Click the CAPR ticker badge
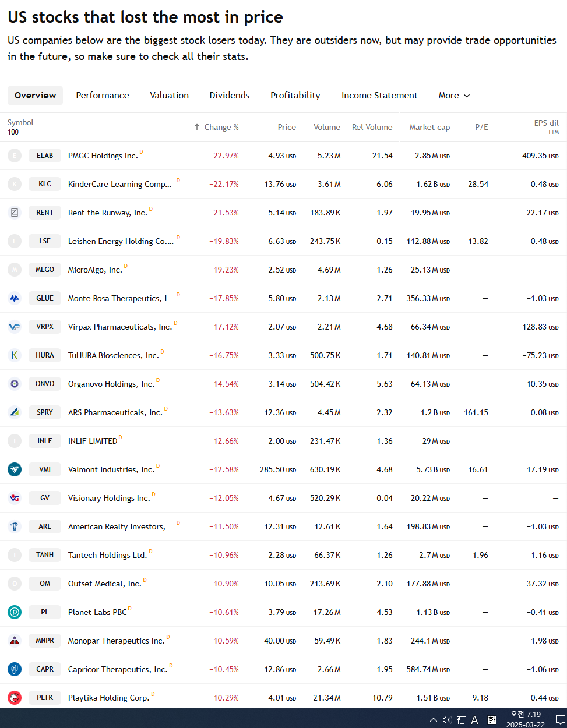 click(x=45, y=669)
